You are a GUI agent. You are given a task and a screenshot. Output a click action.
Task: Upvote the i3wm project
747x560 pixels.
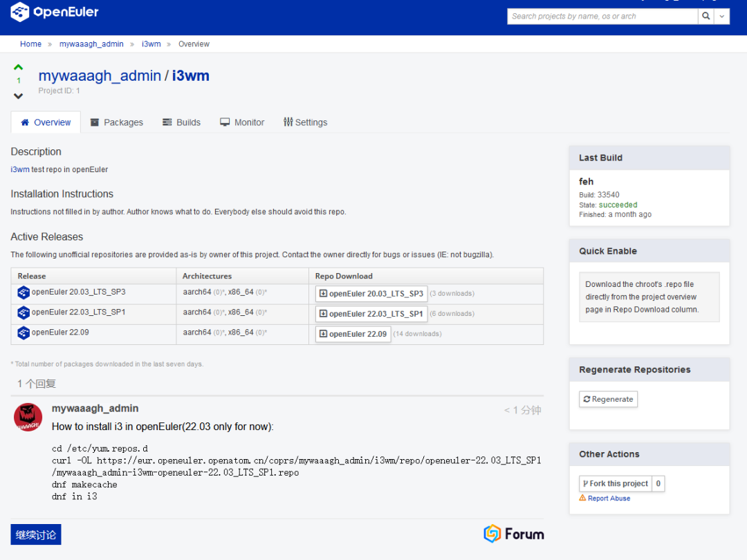[x=19, y=67]
